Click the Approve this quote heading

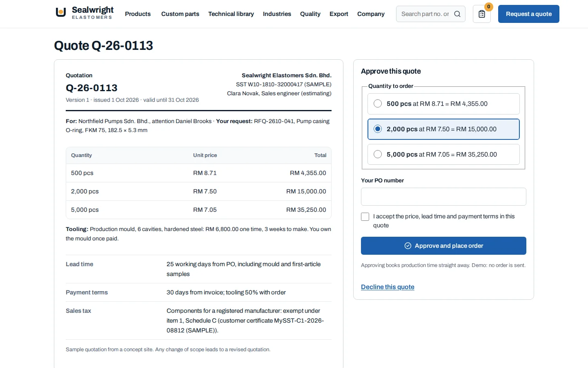coord(391,71)
